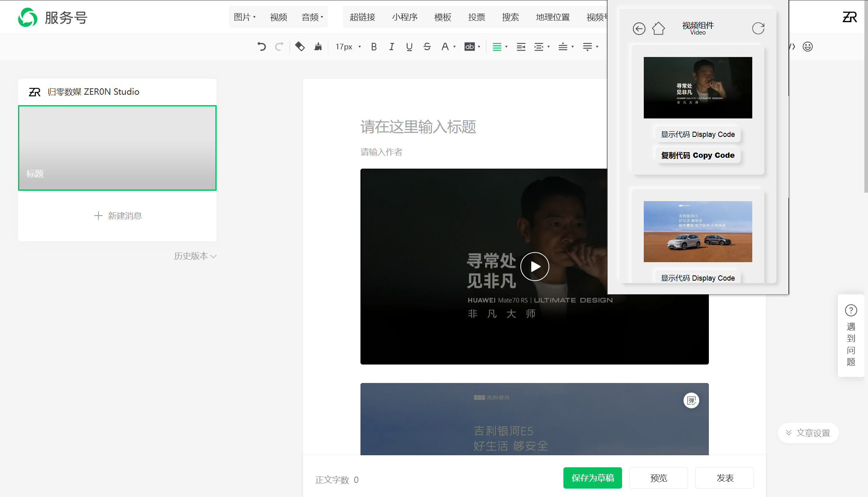This screenshot has width=868, height=497.
Task: Open the 音频 (audio) menu
Action: click(312, 17)
